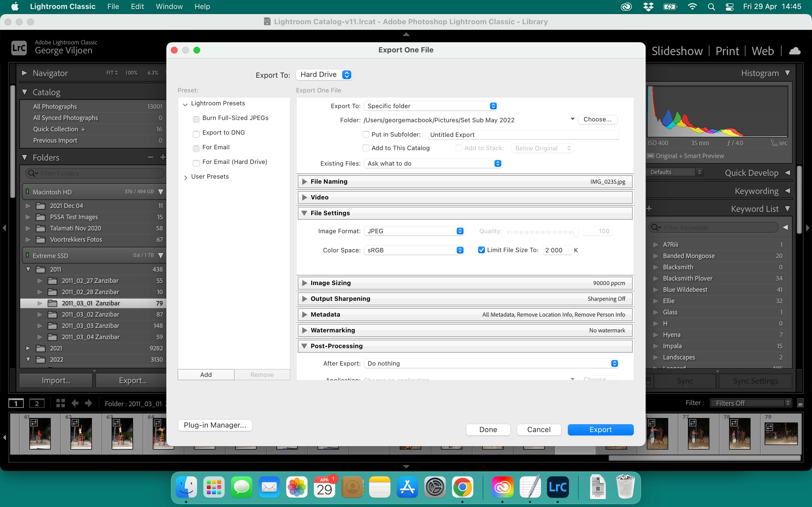The height and width of the screenshot is (507, 812).
Task: Open the second monitor display button 2
Action: (37, 403)
